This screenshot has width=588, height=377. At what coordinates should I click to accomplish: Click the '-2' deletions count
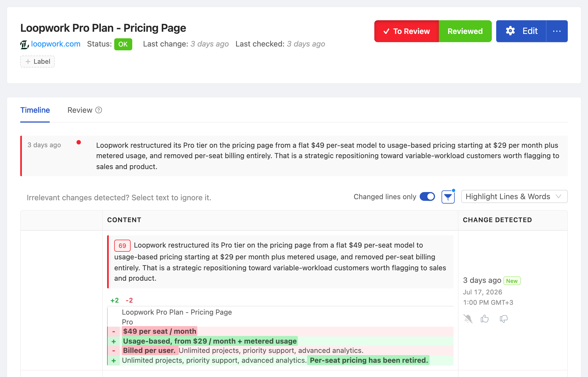(x=129, y=300)
